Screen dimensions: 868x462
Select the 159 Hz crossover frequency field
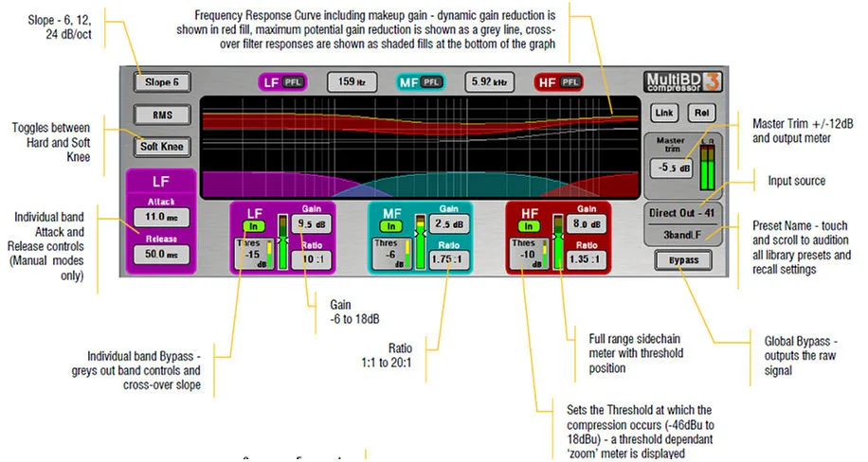pos(353,81)
